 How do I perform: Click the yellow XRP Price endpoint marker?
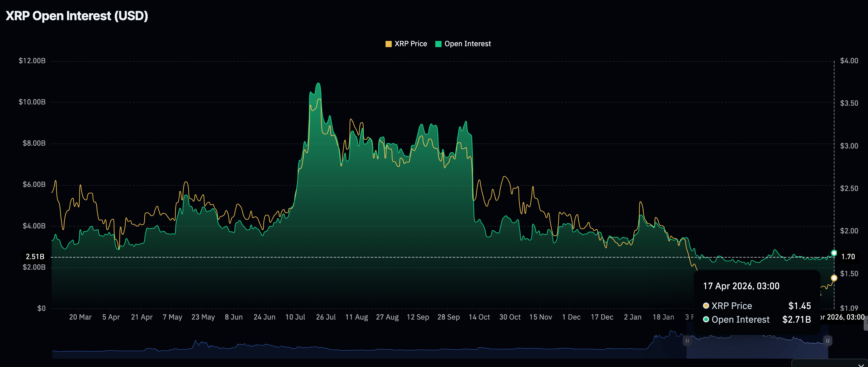(834, 278)
